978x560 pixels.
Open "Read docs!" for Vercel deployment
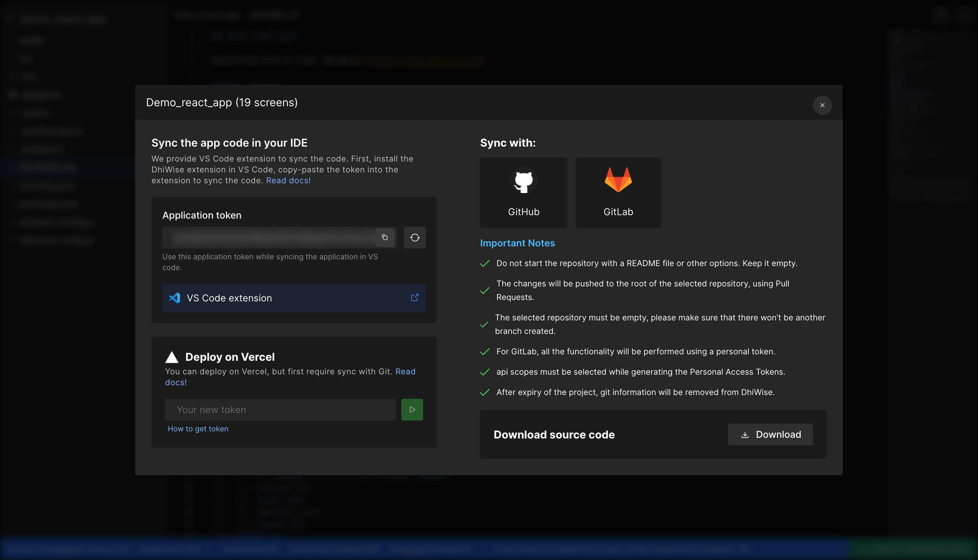coord(405,371)
